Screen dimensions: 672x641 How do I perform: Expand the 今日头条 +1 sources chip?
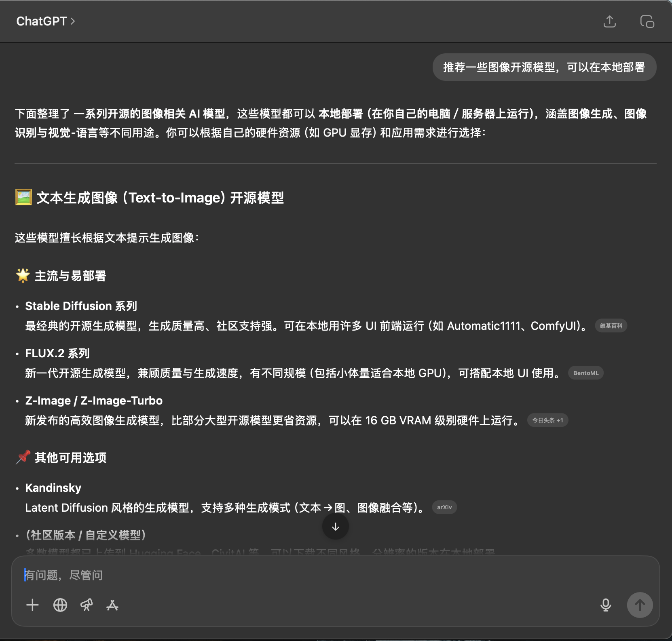[547, 420]
